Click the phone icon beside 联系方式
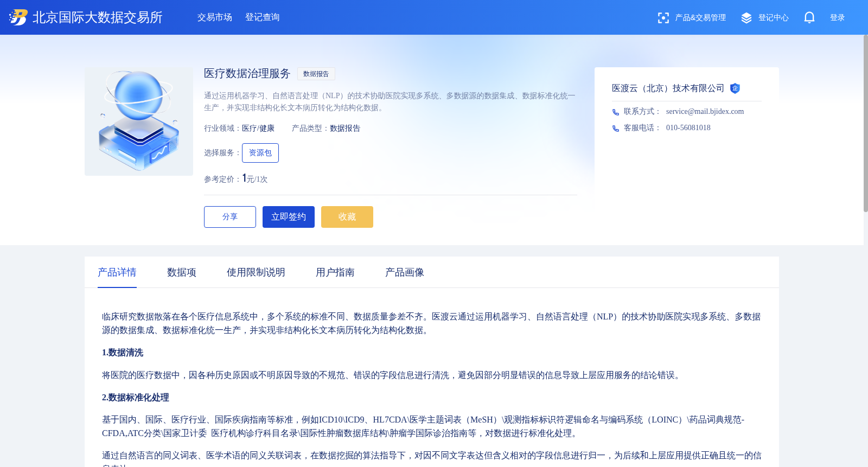868x467 pixels. pyautogui.click(x=616, y=112)
